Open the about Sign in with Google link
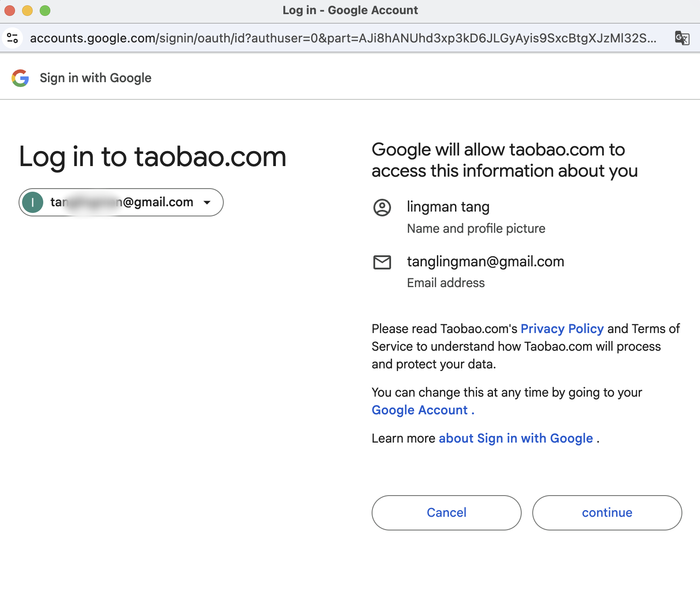The width and height of the screenshot is (700, 591). point(516,438)
